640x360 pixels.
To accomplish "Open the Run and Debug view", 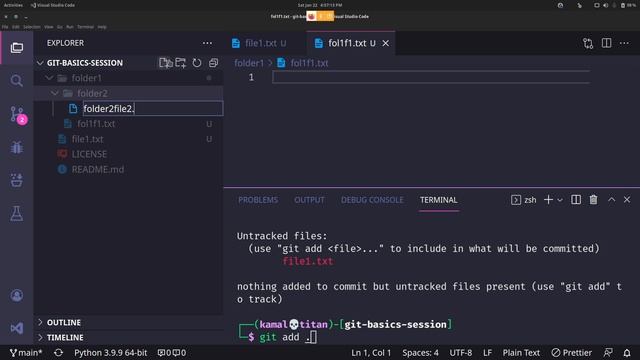I will (17, 147).
